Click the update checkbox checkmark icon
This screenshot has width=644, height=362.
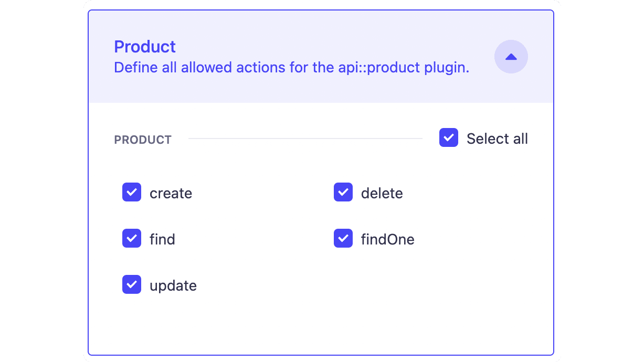(x=132, y=285)
